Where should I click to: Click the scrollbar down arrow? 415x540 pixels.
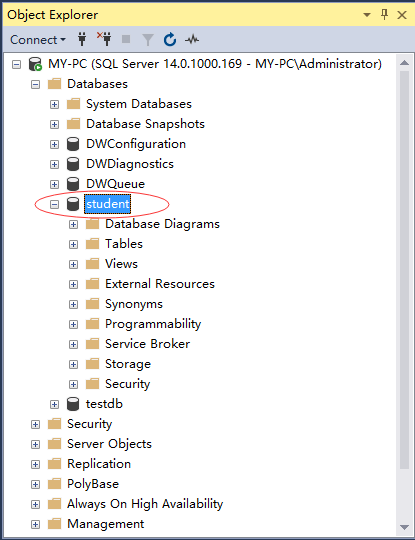pyautogui.click(x=404, y=527)
